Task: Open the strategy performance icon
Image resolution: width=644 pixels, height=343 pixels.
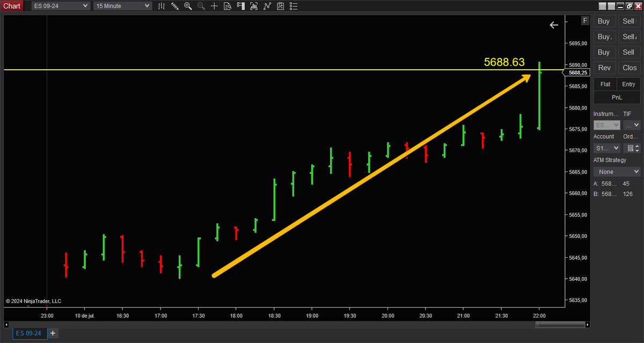Action: [x=280, y=6]
